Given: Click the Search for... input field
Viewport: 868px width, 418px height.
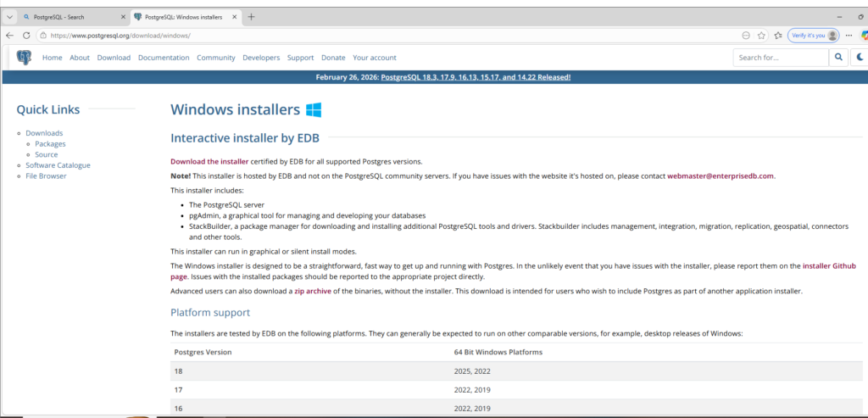Looking at the screenshot, I should pyautogui.click(x=780, y=58).
